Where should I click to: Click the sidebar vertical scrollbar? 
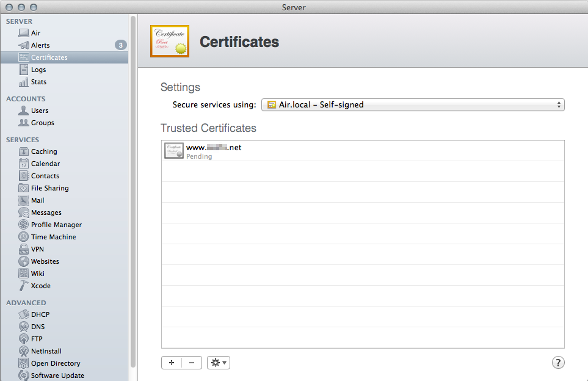pyautogui.click(x=133, y=183)
